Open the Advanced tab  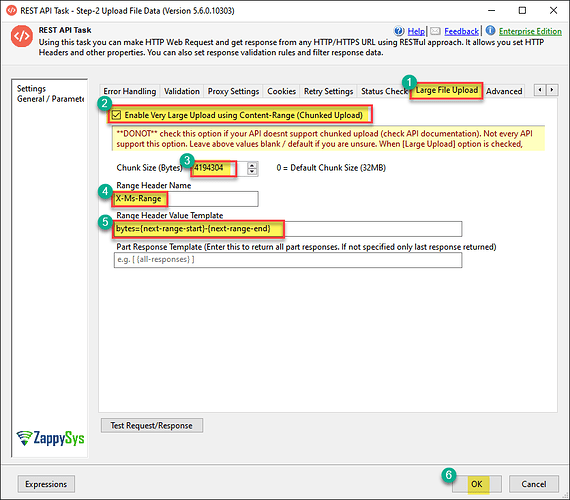tap(504, 91)
